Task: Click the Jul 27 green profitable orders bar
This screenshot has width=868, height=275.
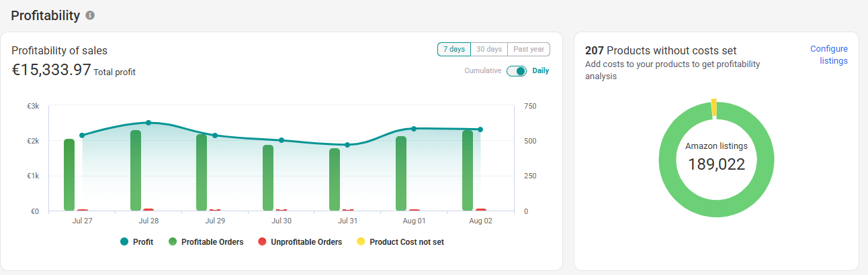Action: pos(69,175)
